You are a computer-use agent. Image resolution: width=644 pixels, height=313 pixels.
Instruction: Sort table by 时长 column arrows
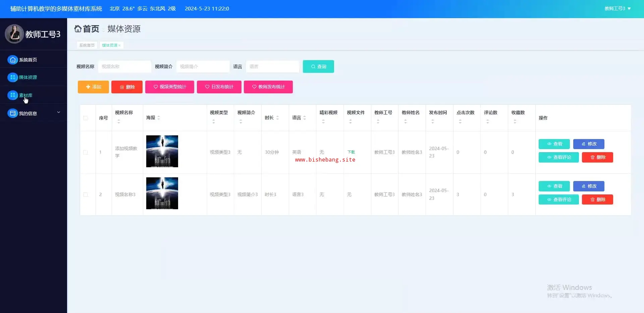click(x=277, y=118)
